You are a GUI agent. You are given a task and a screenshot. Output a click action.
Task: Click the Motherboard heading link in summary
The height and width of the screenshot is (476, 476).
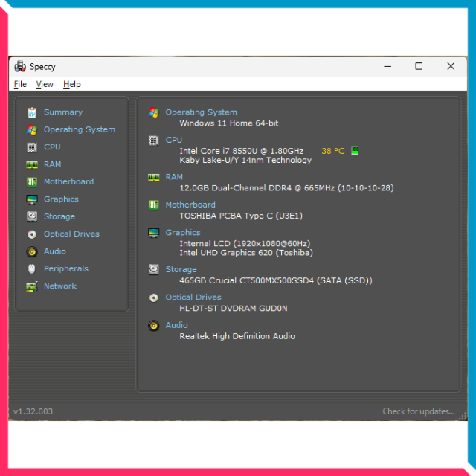point(190,205)
